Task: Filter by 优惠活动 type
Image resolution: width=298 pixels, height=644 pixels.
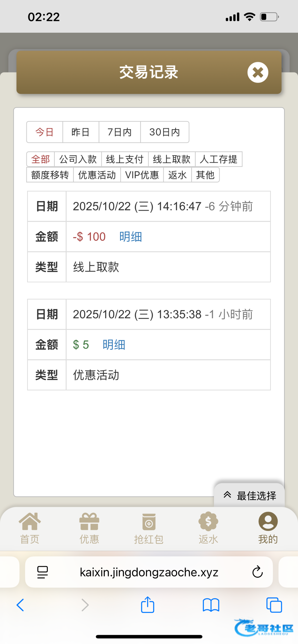Action: (x=97, y=175)
